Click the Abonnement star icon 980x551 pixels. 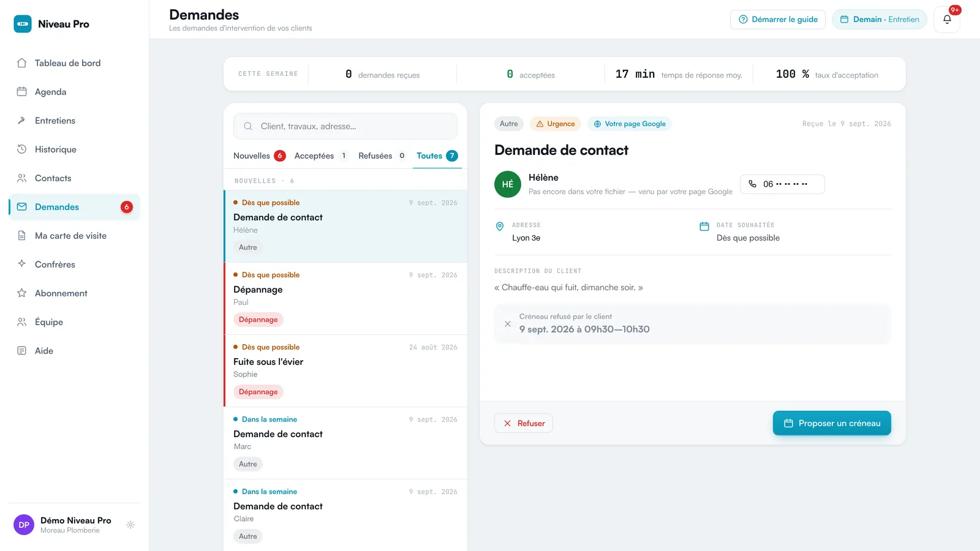click(x=22, y=293)
